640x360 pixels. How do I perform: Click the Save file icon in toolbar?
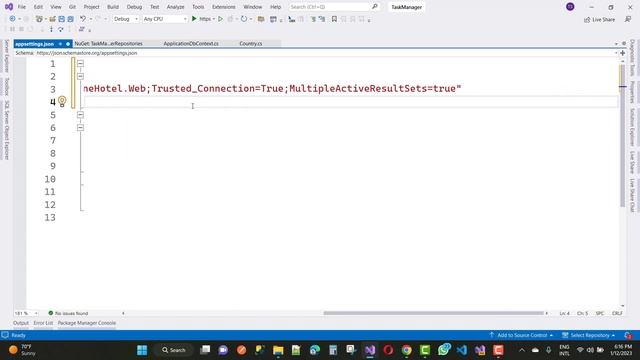click(x=62, y=19)
